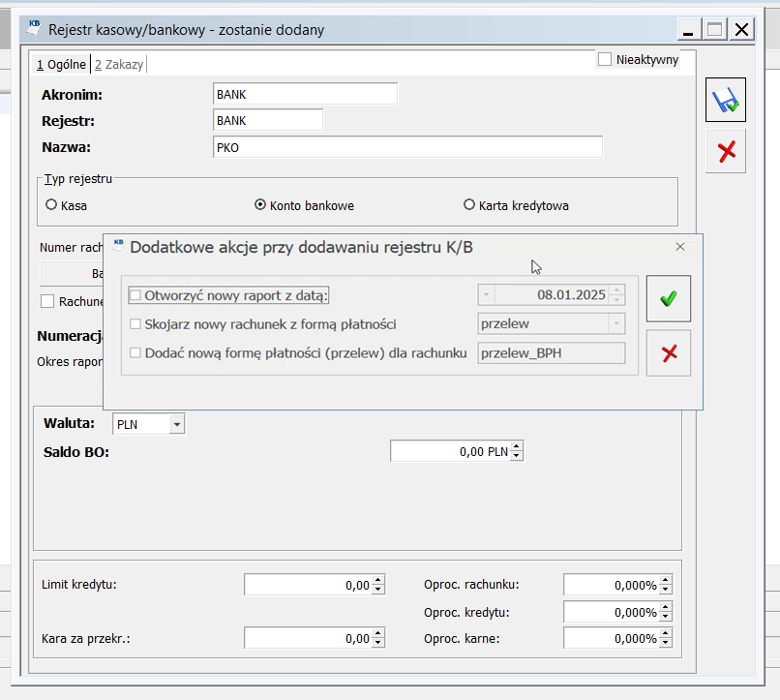Select the Kasa radio button

click(x=51, y=205)
